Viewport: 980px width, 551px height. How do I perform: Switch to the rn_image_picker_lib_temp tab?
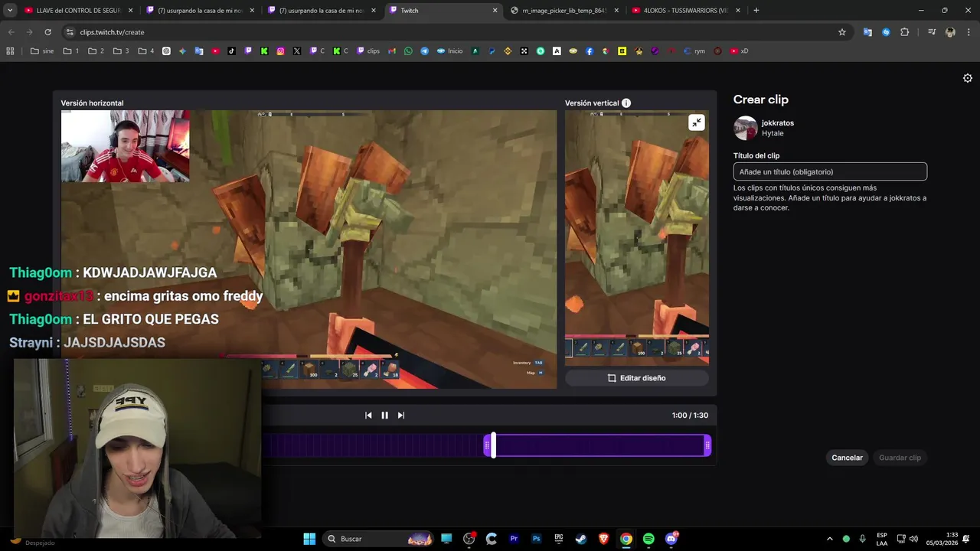(565, 11)
